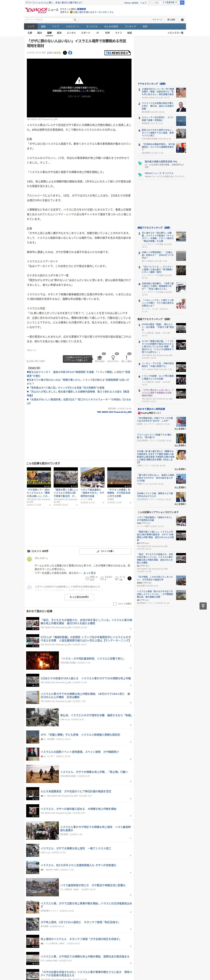Screen dimensions: 210x980
Task: Click the Yahoo! JAPAN News logo
Action: 42,10
